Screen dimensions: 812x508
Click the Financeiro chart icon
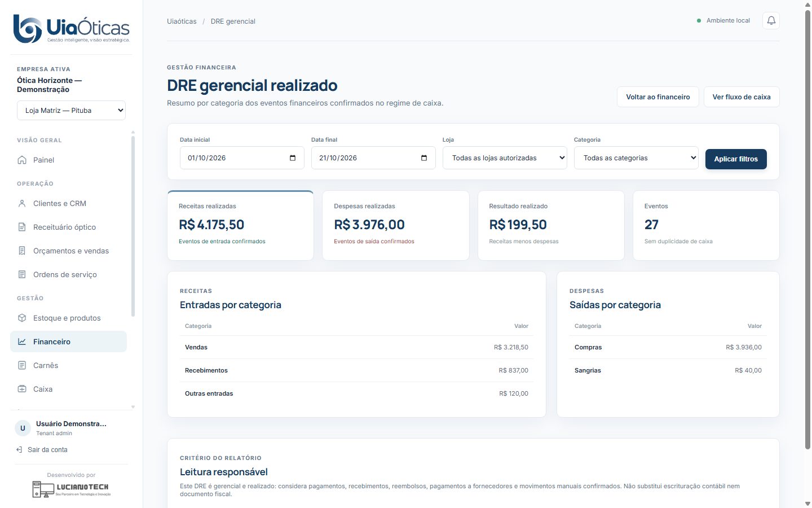pyautogui.click(x=22, y=341)
